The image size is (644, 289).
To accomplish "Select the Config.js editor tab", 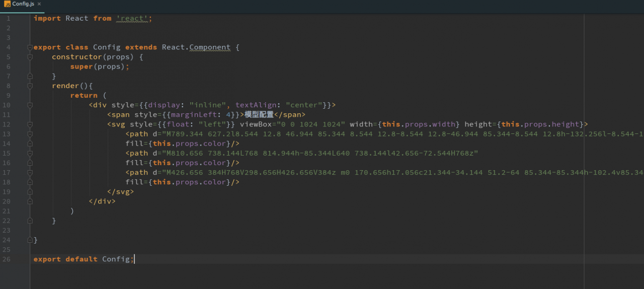I will point(23,4).
